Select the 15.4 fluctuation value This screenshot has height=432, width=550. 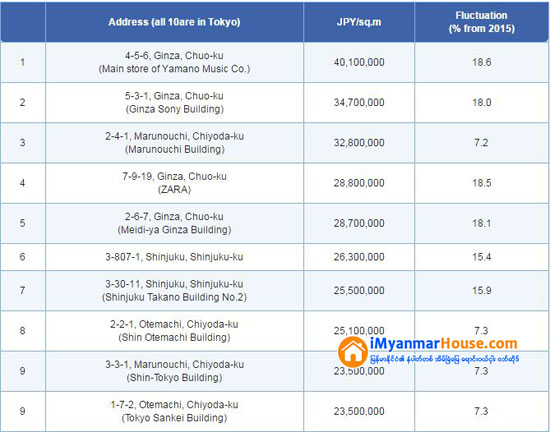click(x=482, y=257)
